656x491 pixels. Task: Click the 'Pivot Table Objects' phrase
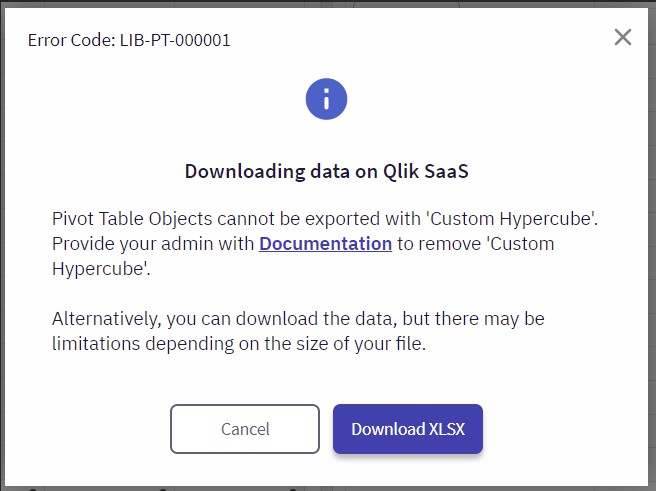[x=132, y=219]
